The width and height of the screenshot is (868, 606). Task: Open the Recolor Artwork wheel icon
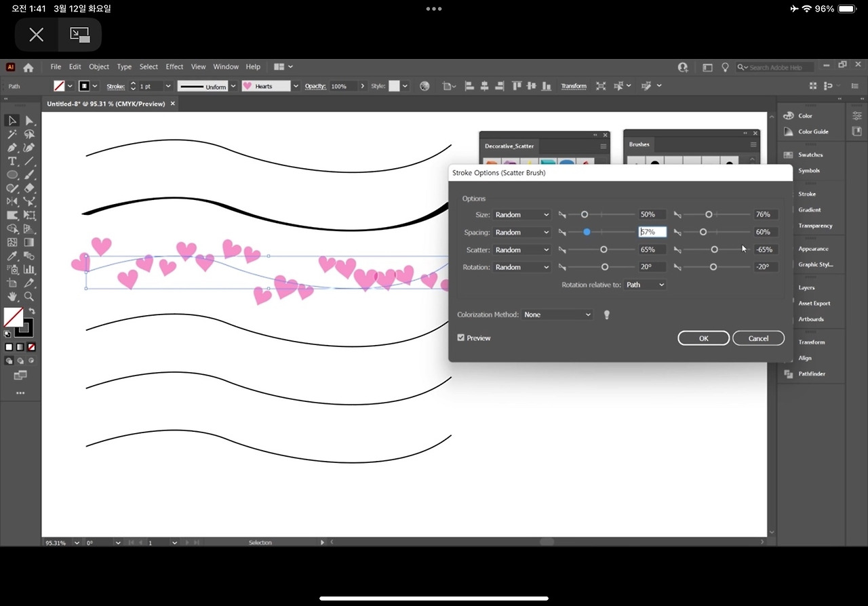point(425,86)
